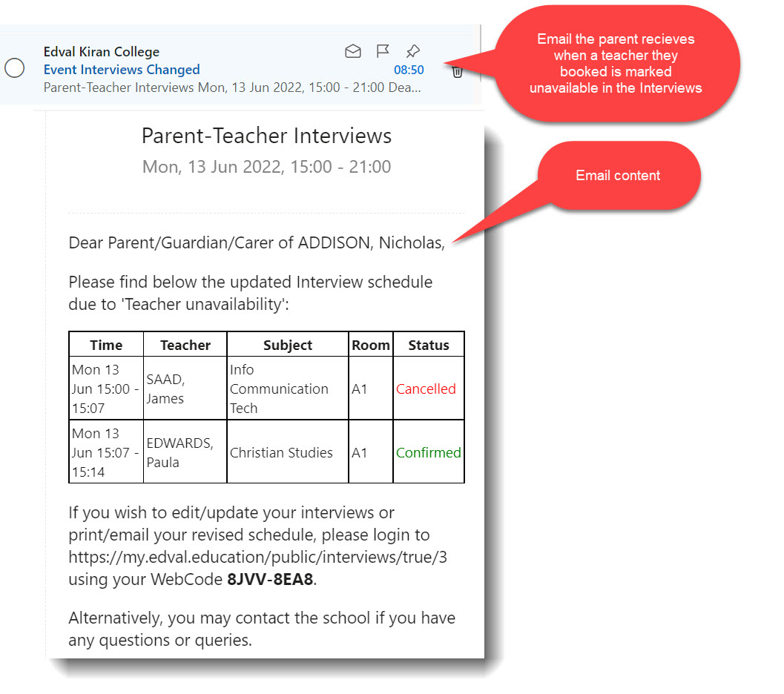784x694 pixels.
Task: Click the Parent-Teacher Interviews heading
Action: [x=266, y=136]
